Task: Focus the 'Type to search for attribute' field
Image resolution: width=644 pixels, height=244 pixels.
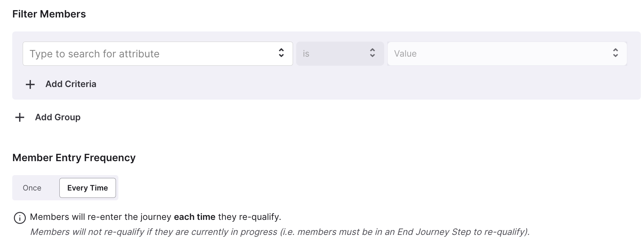Action: [158, 53]
